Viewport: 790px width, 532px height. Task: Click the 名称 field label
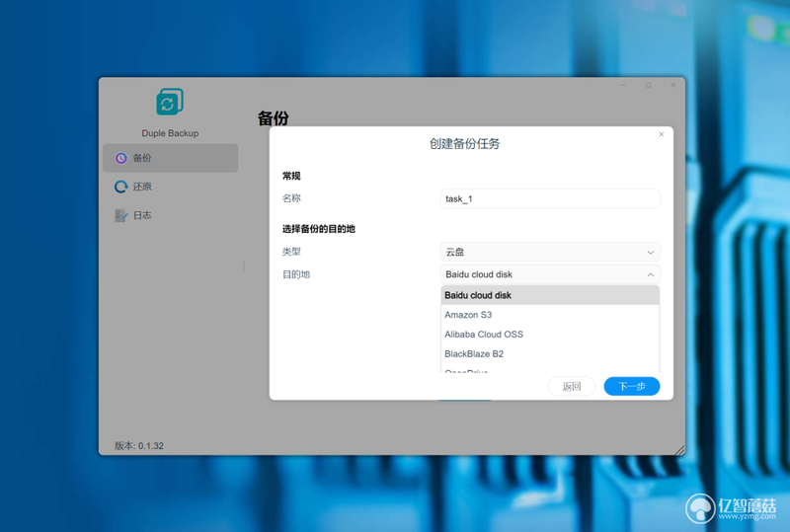(x=291, y=198)
